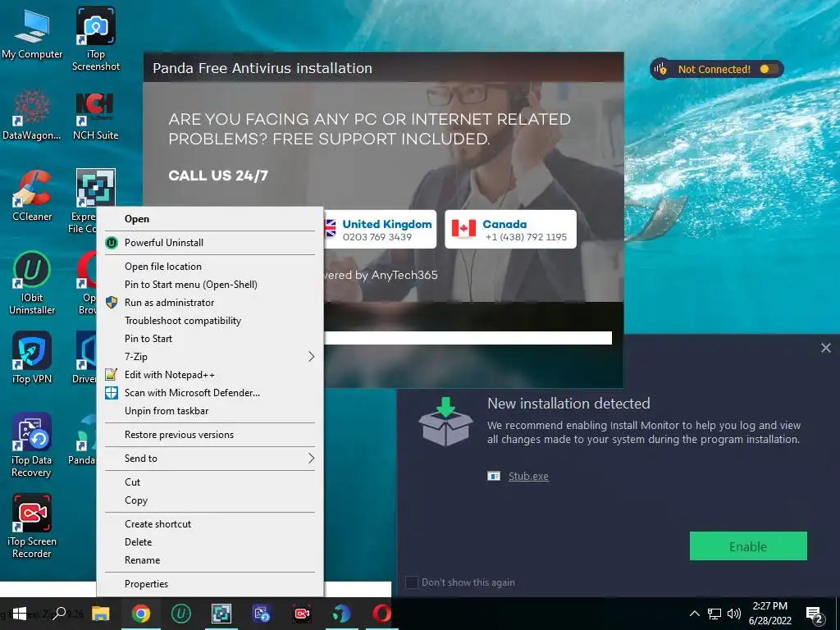840x630 pixels.
Task: Open taskbar search magnifier
Action: pyautogui.click(x=59, y=614)
